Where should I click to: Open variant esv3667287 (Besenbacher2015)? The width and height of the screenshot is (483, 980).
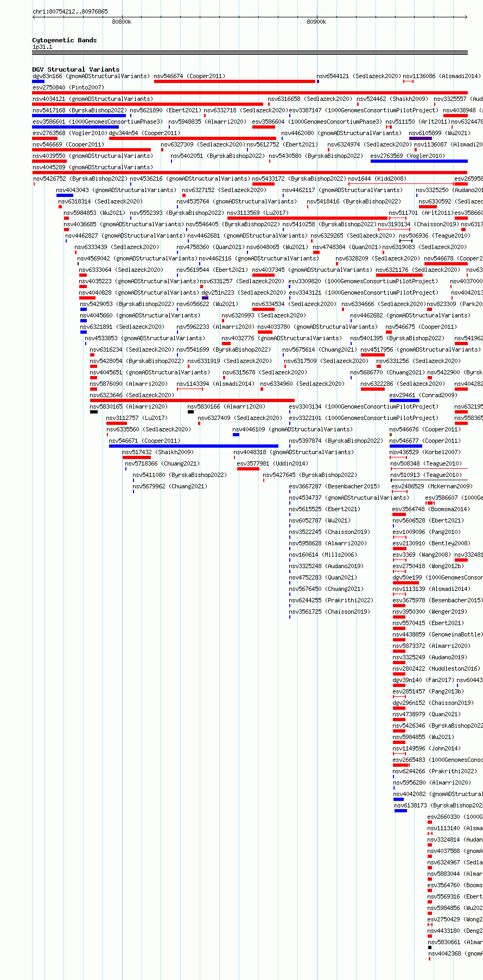334,487
